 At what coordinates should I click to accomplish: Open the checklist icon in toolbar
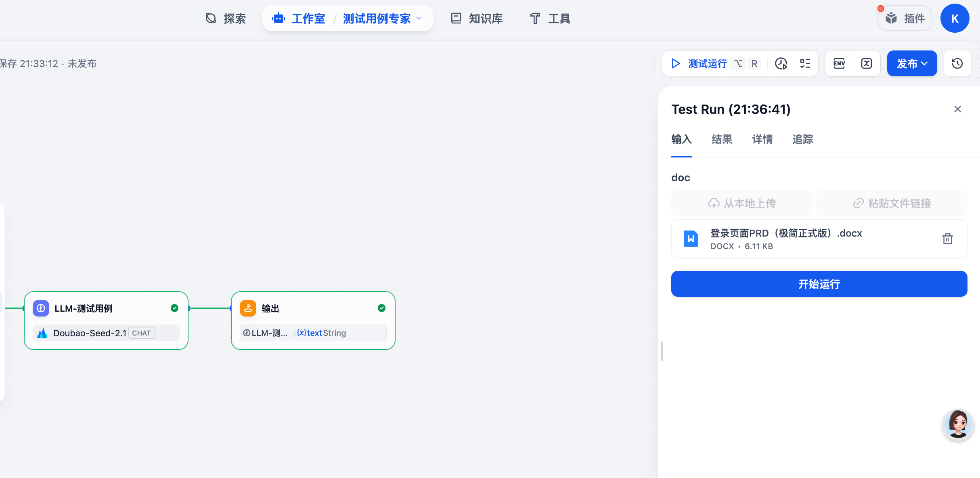tap(805, 63)
